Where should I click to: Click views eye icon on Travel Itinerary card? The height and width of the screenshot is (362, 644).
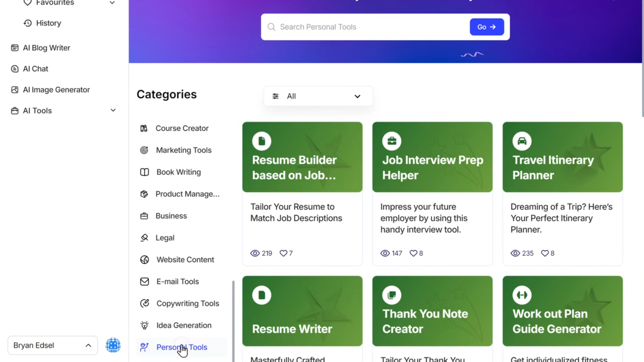[515, 253]
